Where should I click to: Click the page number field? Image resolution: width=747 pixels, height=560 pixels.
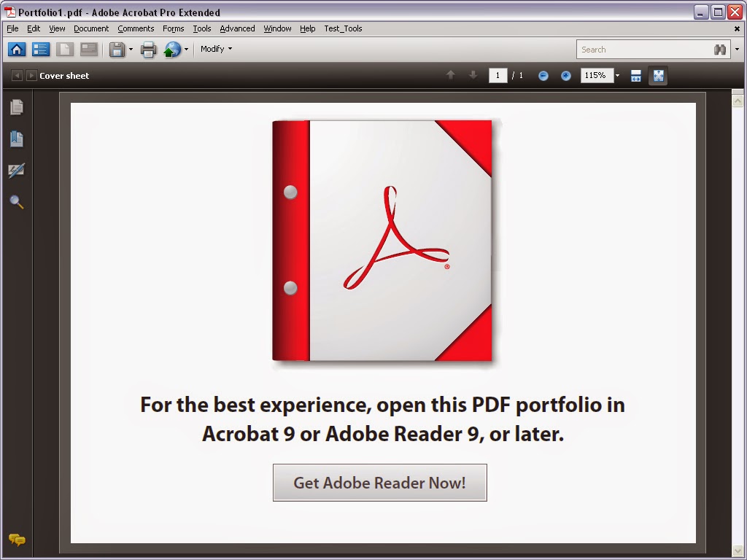[498, 75]
